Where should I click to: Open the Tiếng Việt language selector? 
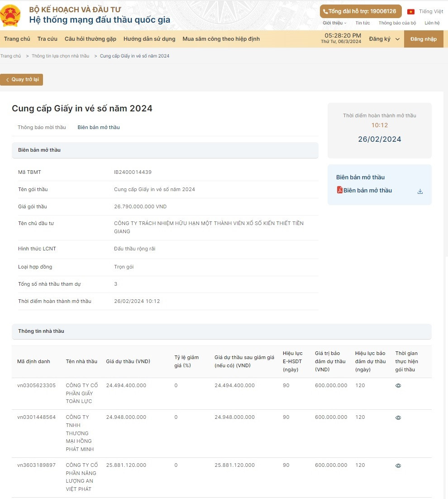(x=431, y=12)
